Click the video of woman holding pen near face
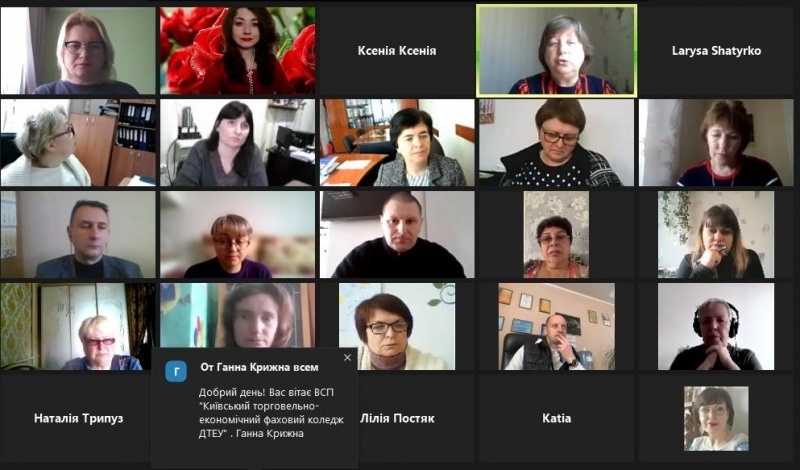 (716, 235)
